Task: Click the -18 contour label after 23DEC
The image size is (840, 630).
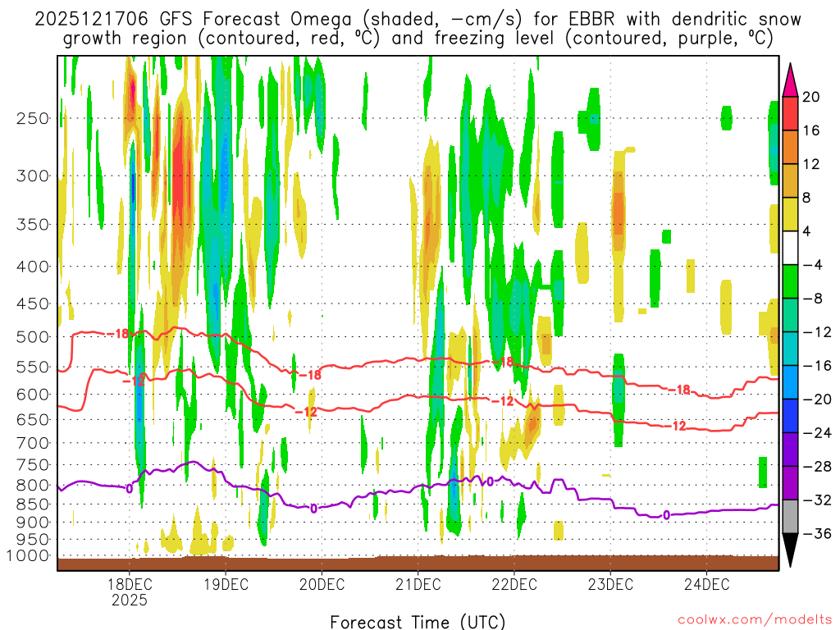Action: click(x=679, y=390)
